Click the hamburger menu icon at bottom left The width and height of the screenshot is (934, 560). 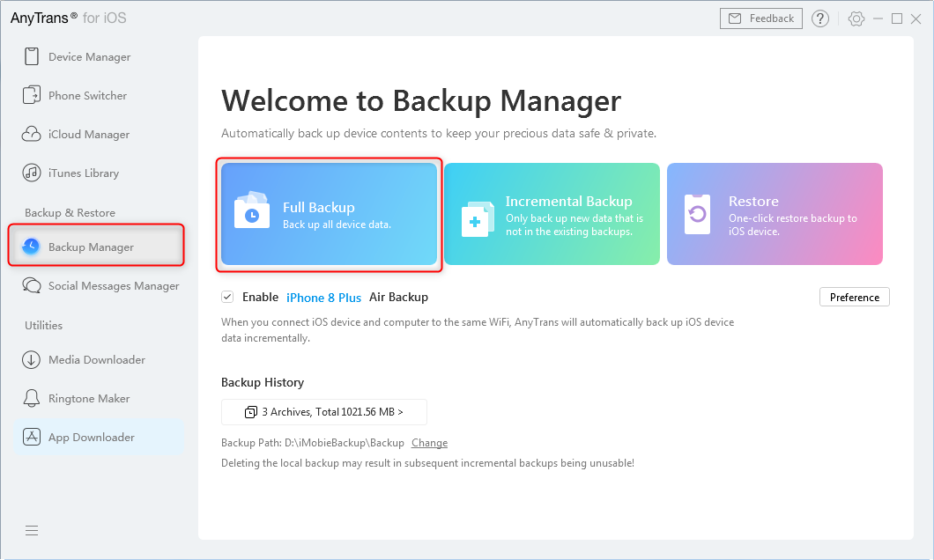tap(32, 530)
